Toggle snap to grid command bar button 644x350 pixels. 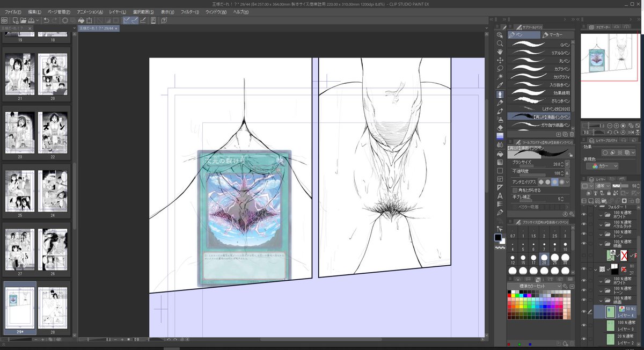143,20
